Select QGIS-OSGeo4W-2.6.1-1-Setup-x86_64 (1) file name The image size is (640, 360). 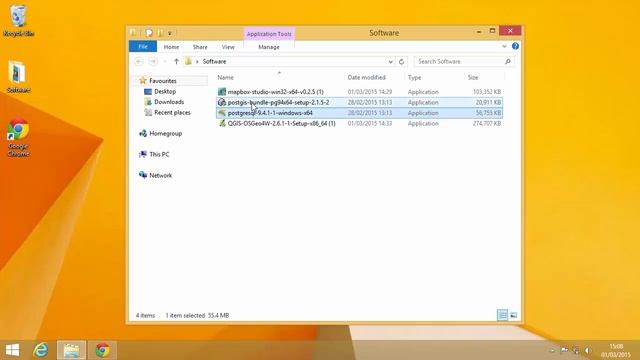click(282, 123)
